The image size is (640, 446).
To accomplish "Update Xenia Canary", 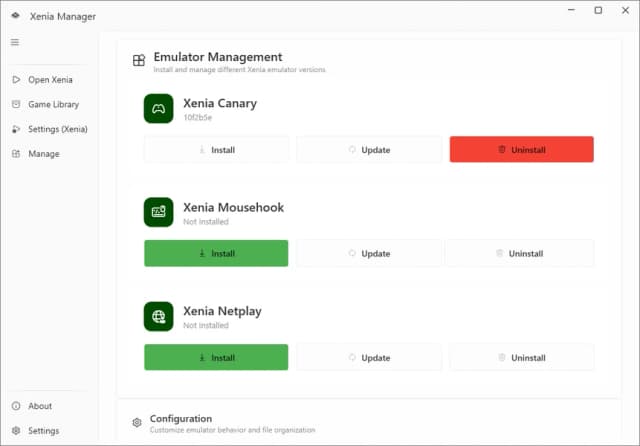I will point(369,150).
